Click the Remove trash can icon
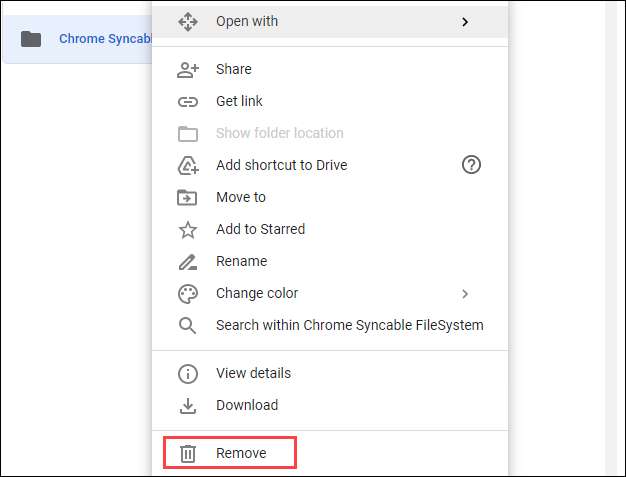 pos(187,453)
